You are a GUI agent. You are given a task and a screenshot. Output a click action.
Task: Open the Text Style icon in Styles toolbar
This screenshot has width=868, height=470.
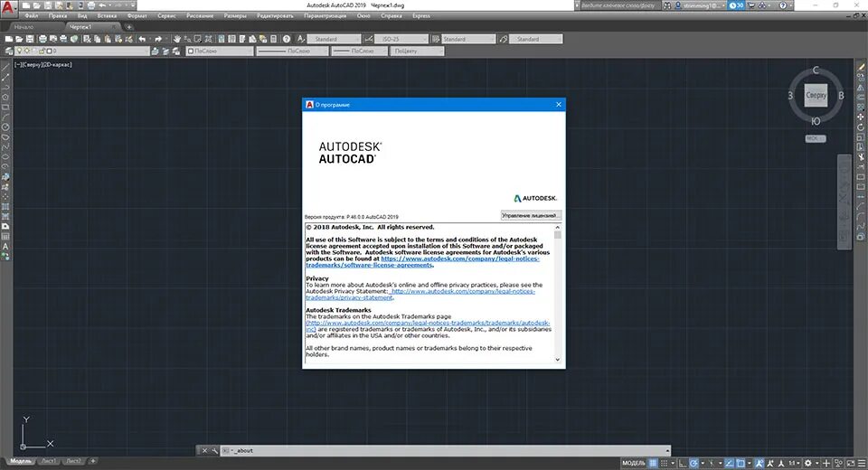(x=300, y=39)
